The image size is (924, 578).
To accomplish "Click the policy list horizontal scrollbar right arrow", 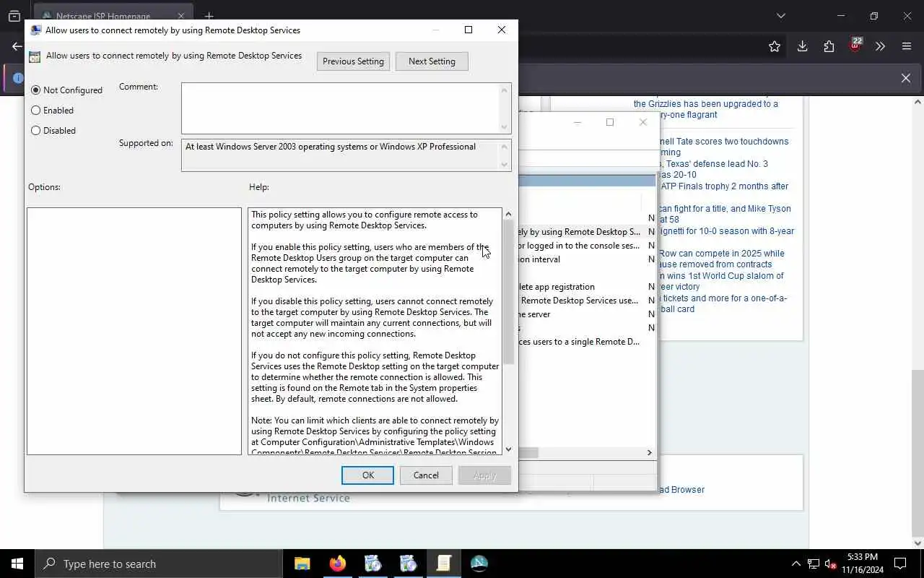I will pos(649,453).
